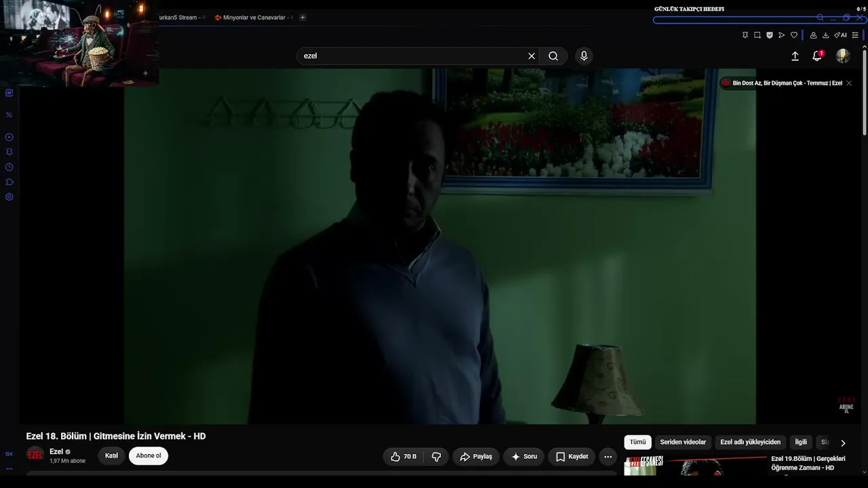Dislike the video with thumbs down
This screenshot has width=868, height=488.
(x=436, y=457)
